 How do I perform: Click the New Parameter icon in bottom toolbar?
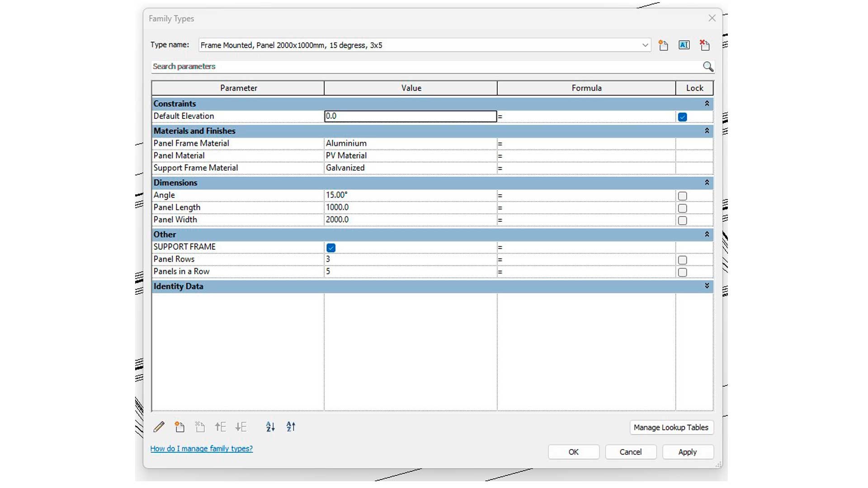[x=179, y=427]
